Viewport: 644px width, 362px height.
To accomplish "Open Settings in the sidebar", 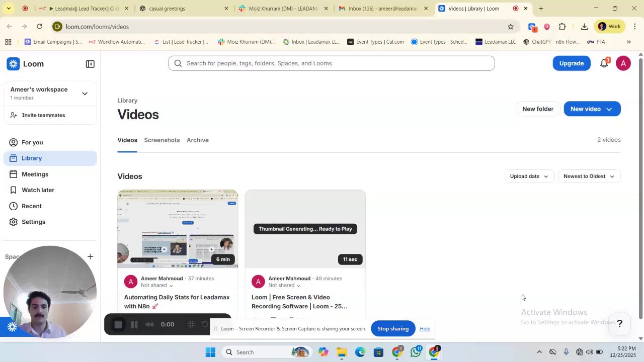I will [x=50, y=222].
